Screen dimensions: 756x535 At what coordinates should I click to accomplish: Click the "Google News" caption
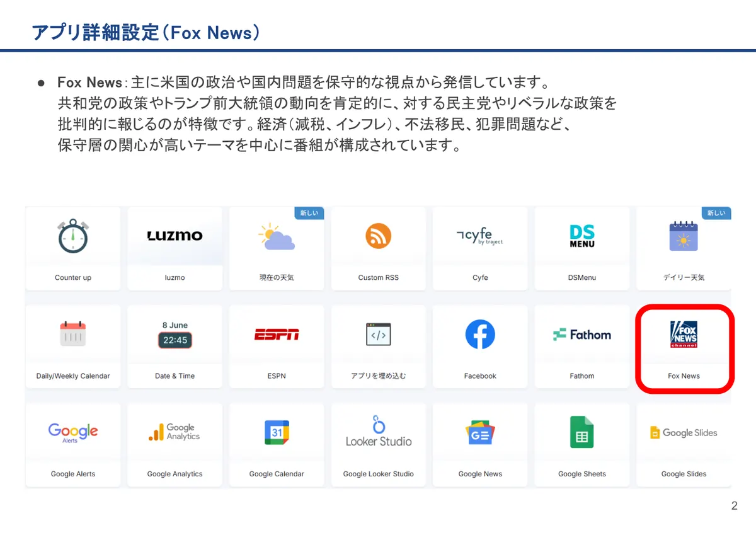(x=480, y=474)
